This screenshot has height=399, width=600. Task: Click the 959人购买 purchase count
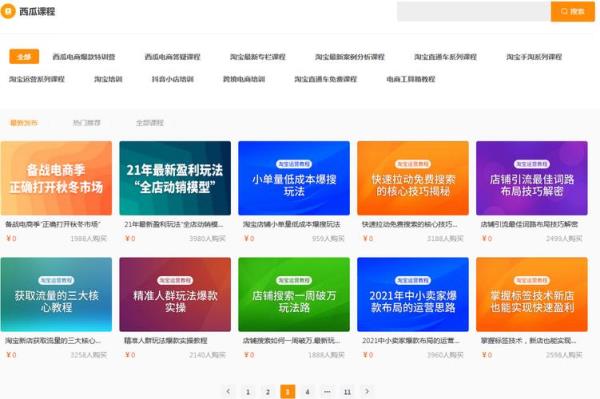[328, 239]
